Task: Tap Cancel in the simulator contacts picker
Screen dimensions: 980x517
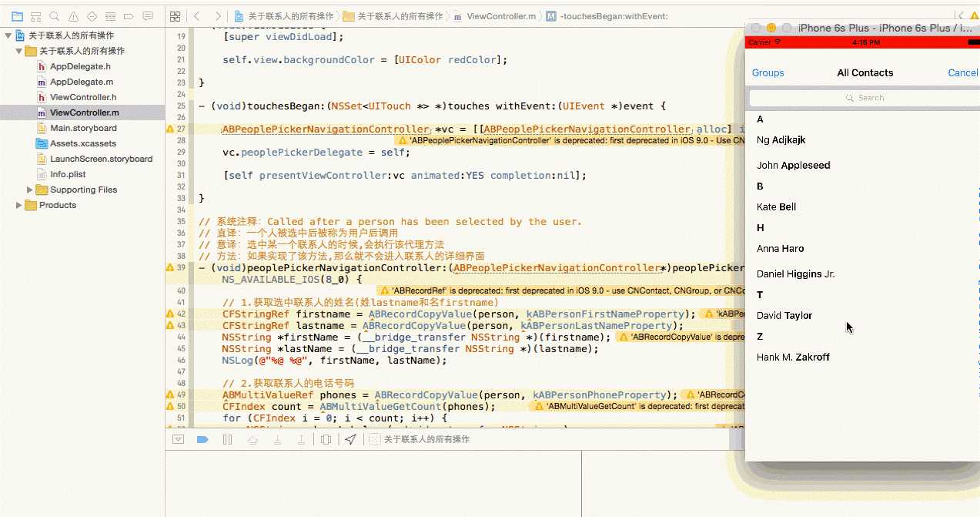Action: click(963, 73)
